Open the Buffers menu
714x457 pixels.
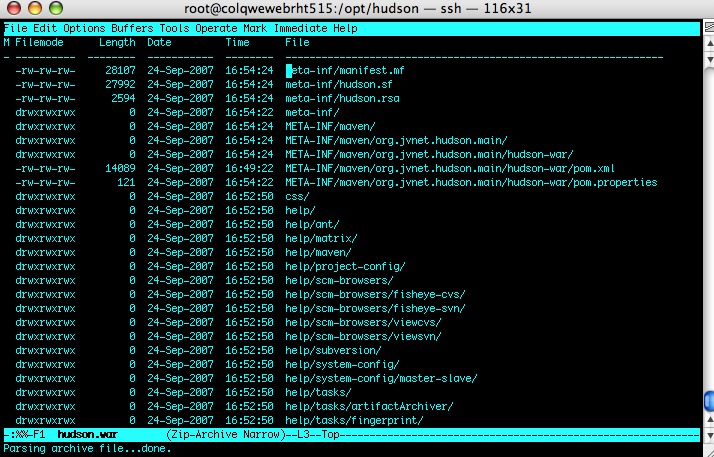click(x=132, y=28)
